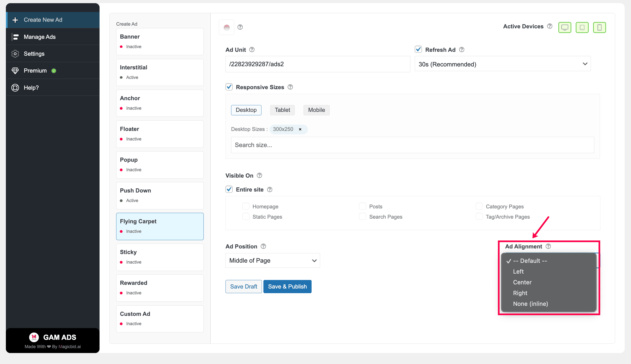Click the Manage Ads list icon
Image resolution: width=631 pixels, height=364 pixels.
(15, 37)
